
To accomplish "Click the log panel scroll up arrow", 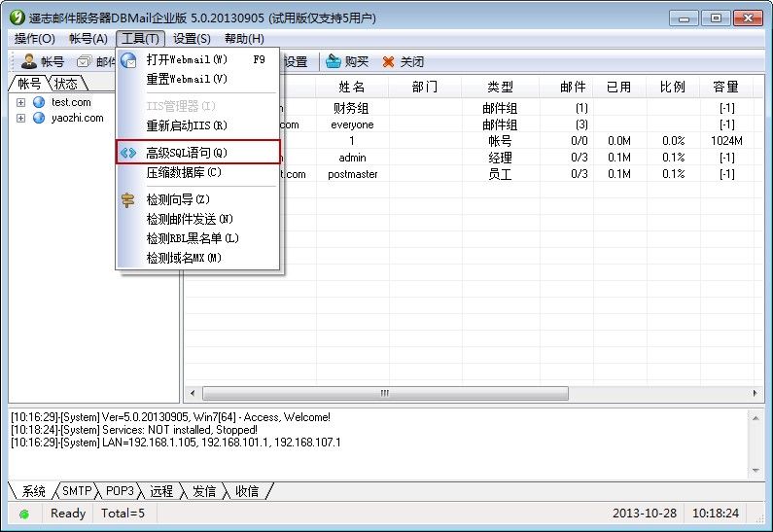I will coord(755,418).
